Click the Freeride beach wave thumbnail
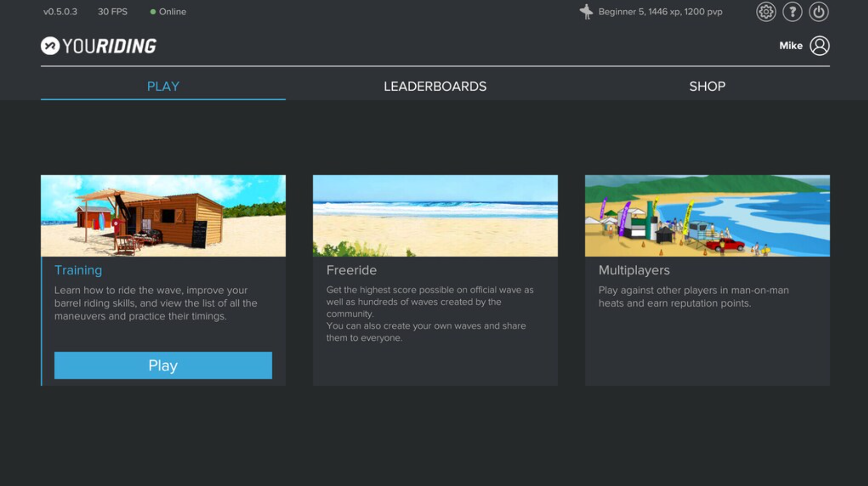The height and width of the screenshot is (486, 868). (x=435, y=215)
